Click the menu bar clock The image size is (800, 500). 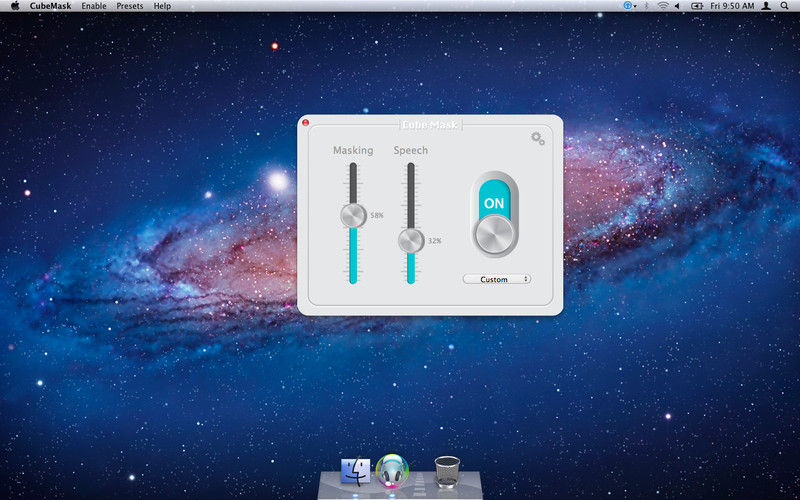coord(733,6)
